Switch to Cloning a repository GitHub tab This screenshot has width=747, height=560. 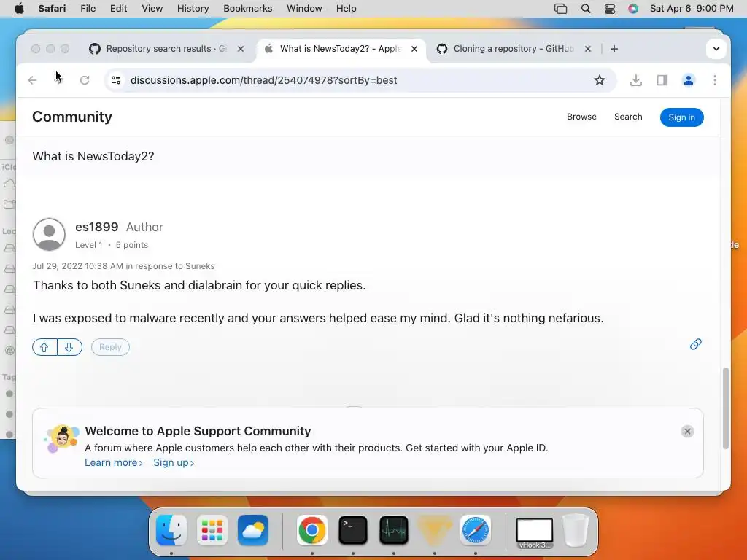[514, 49]
